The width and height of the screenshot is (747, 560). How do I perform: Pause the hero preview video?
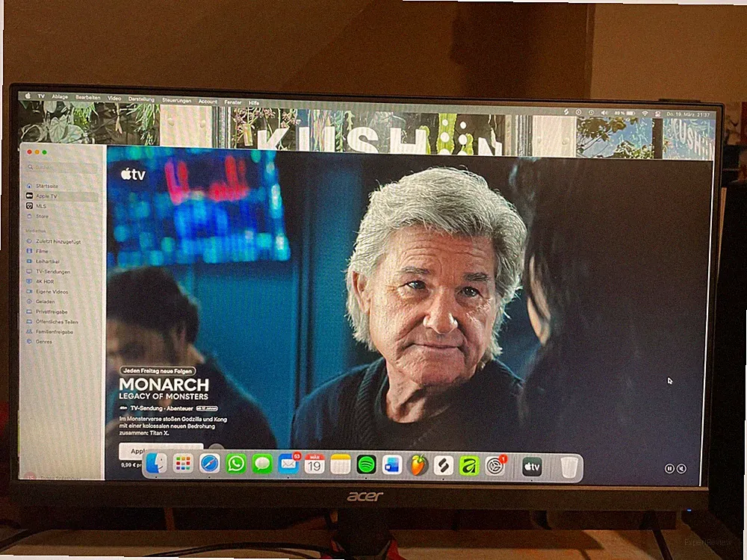point(669,469)
